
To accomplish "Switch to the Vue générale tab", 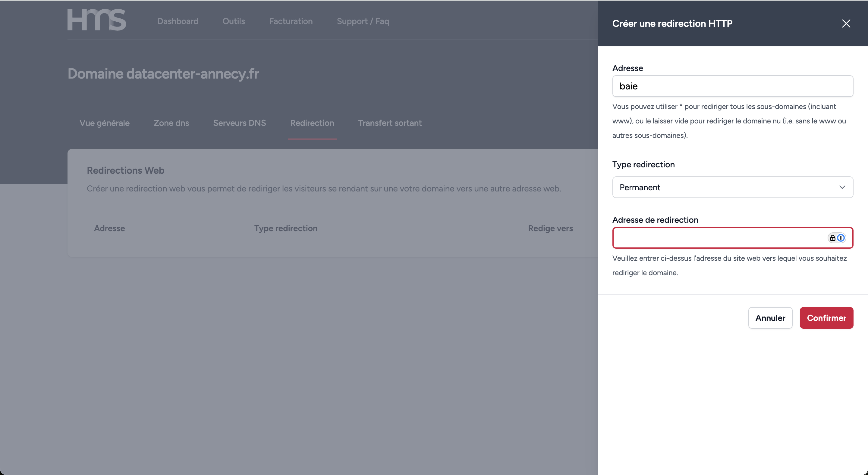I will click(105, 123).
